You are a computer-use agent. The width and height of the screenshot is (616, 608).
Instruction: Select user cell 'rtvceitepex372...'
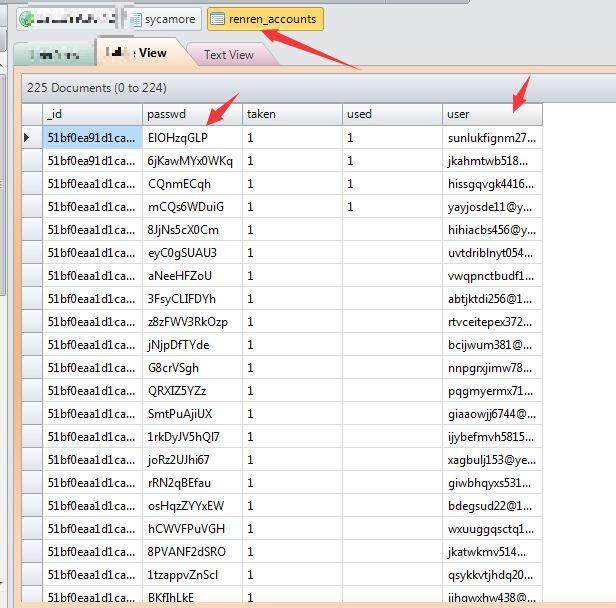click(492, 321)
